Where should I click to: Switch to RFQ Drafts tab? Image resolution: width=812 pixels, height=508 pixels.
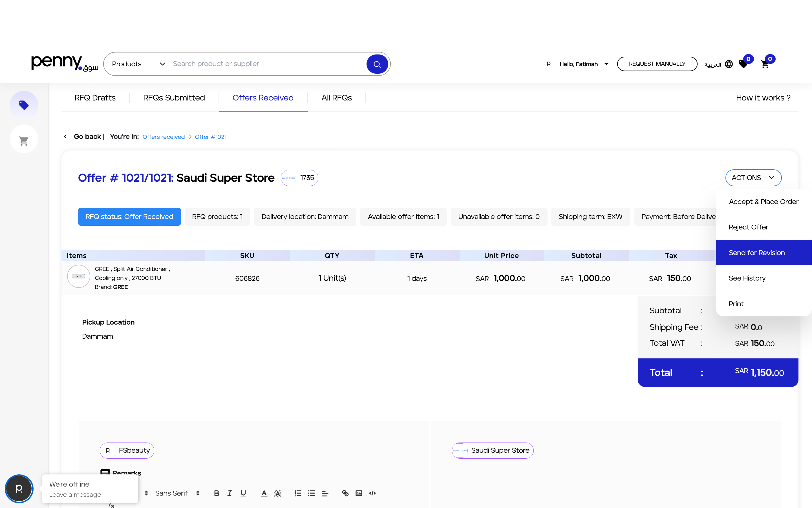tap(95, 98)
